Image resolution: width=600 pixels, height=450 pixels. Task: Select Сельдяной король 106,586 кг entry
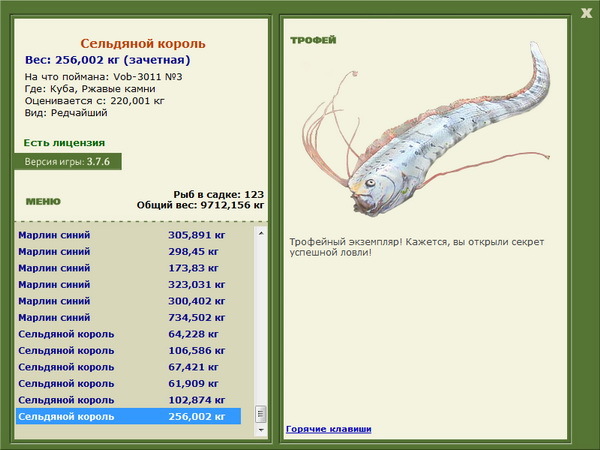(x=129, y=350)
